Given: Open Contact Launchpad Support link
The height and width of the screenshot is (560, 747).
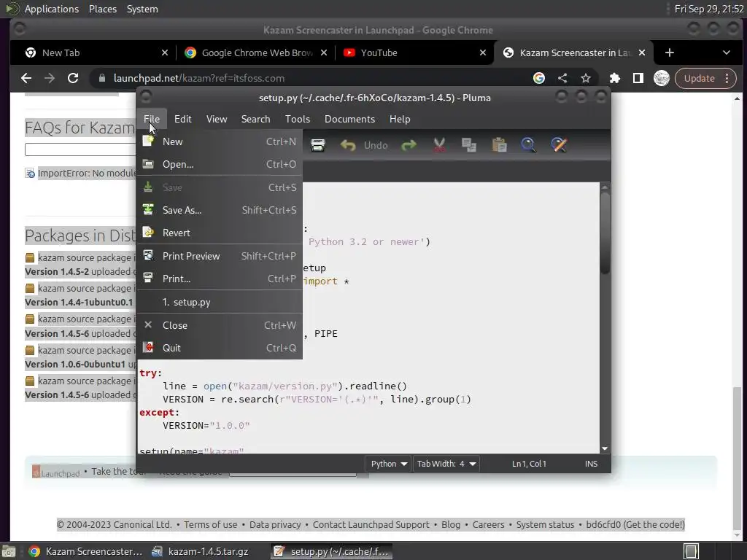Looking at the screenshot, I should pos(371,525).
